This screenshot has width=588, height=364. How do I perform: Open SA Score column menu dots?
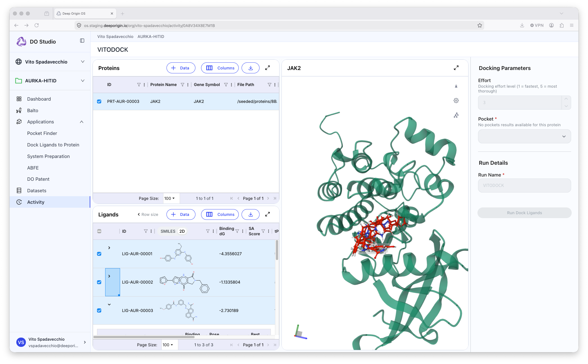click(269, 231)
